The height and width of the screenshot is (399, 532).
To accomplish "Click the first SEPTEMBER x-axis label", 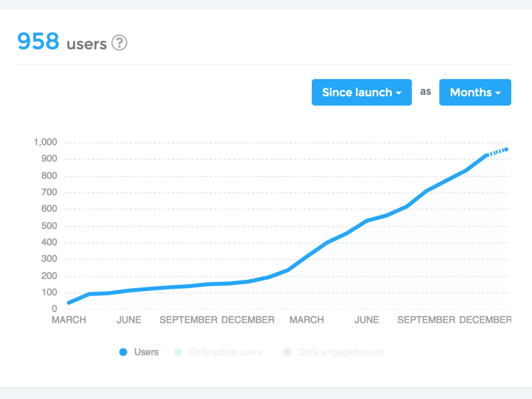I will click(x=189, y=320).
